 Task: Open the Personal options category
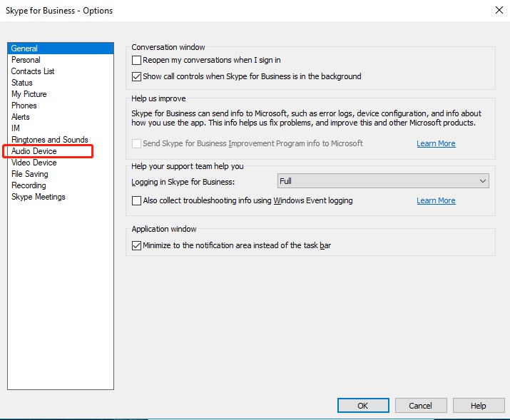tap(26, 60)
